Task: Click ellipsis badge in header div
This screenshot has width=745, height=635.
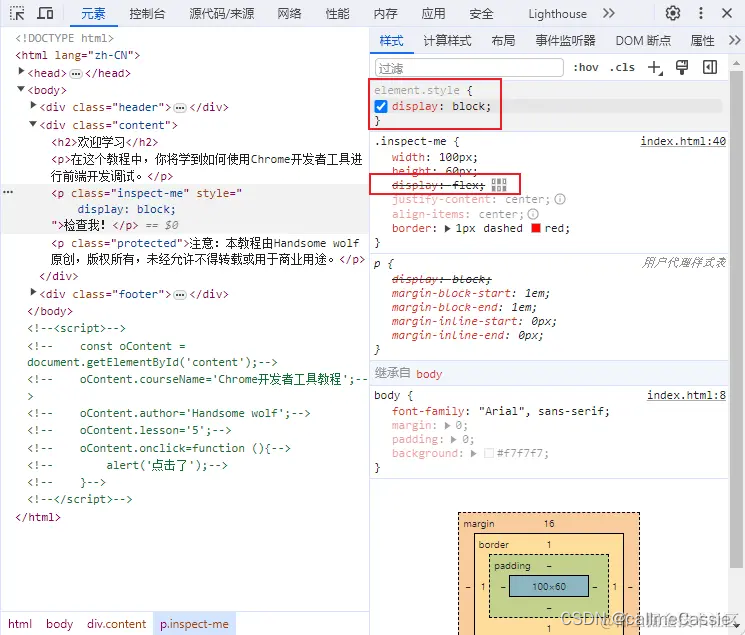Action: coord(180,108)
